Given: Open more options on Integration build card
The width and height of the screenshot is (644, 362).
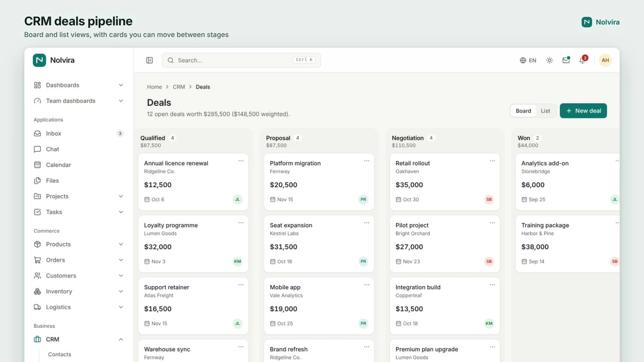Looking at the screenshot, I should tap(492, 285).
